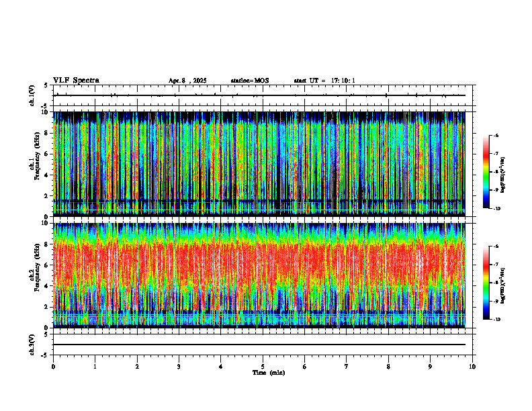
Task: Click the "6" kHz tick on ch.2 frequency axis
Action: point(47,265)
